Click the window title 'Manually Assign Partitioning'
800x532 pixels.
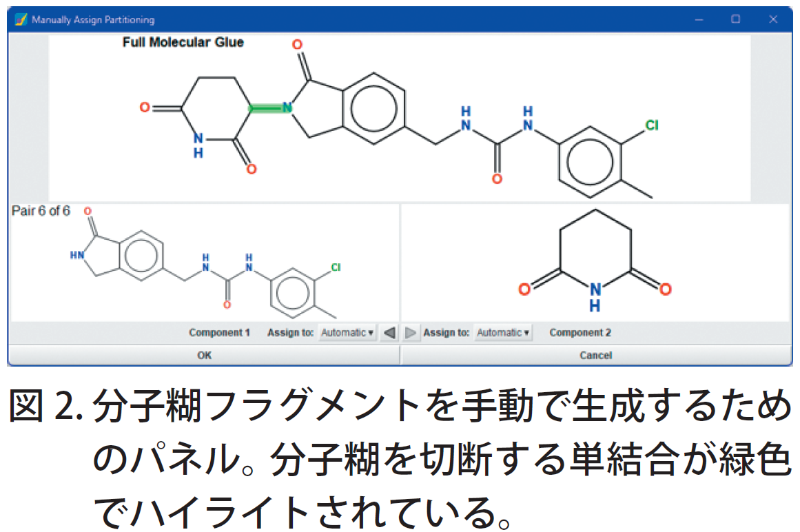click(93, 19)
